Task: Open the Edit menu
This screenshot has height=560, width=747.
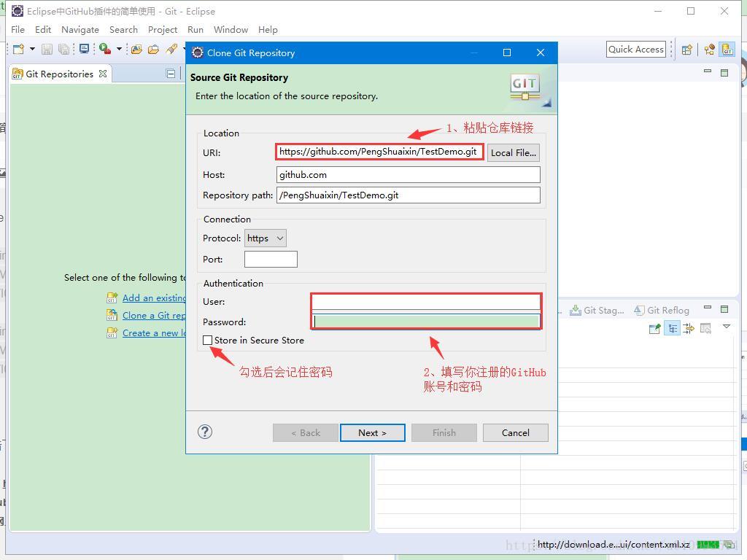Action: point(43,29)
